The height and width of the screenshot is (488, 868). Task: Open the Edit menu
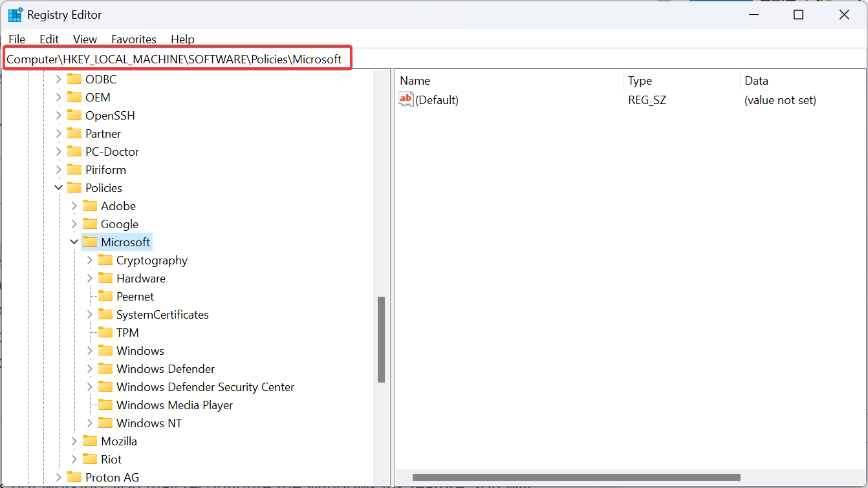point(49,39)
